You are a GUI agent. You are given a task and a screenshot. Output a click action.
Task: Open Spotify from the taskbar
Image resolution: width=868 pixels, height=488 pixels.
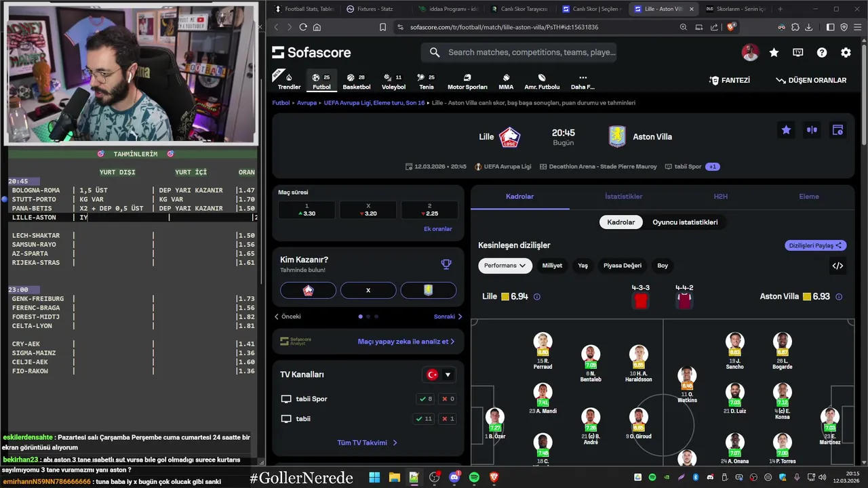(x=474, y=478)
